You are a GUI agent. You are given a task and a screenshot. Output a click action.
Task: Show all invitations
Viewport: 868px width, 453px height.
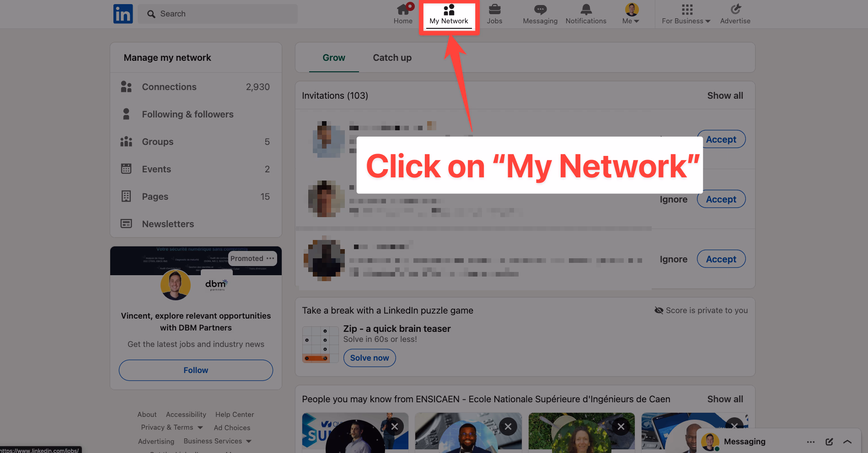pos(725,96)
